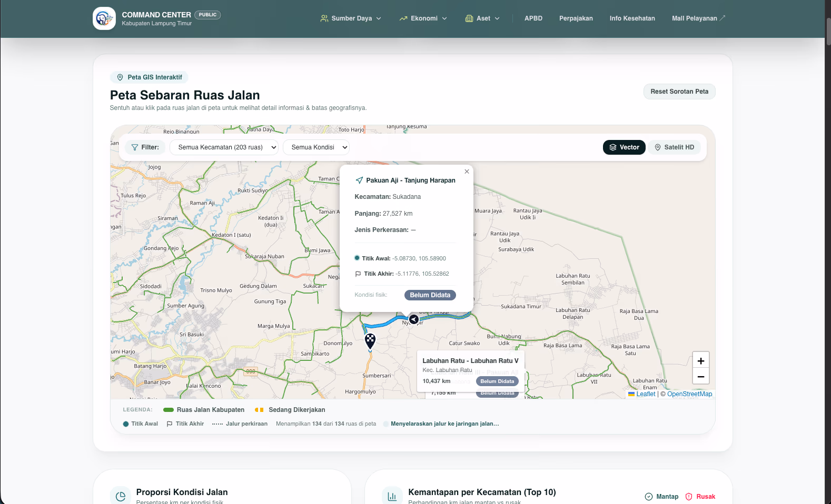831x504 pixels.
Task: Click the Filter funnel icon
Action: [135, 147]
